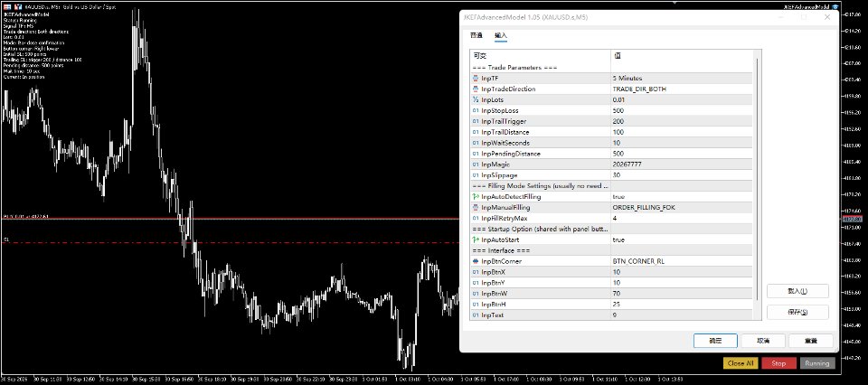
Task: Select the '=== Filling Mode Settings' header row
Action: pos(612,186)
